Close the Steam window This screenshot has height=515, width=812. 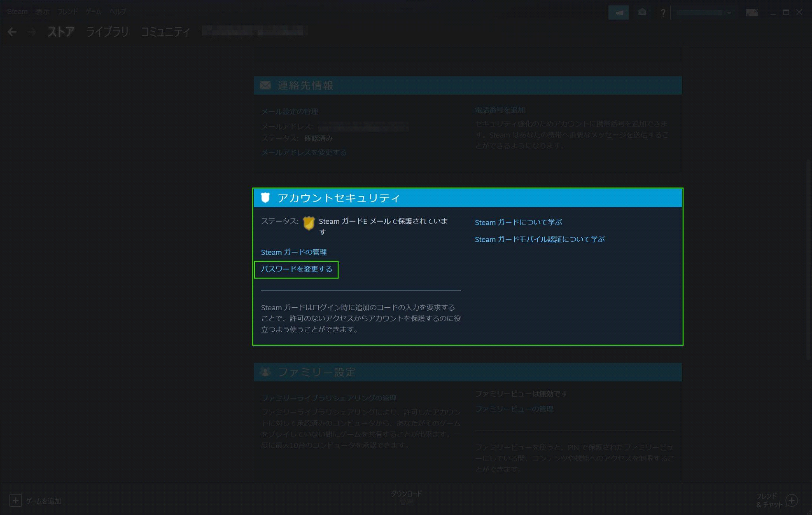[x=799, y=12]
